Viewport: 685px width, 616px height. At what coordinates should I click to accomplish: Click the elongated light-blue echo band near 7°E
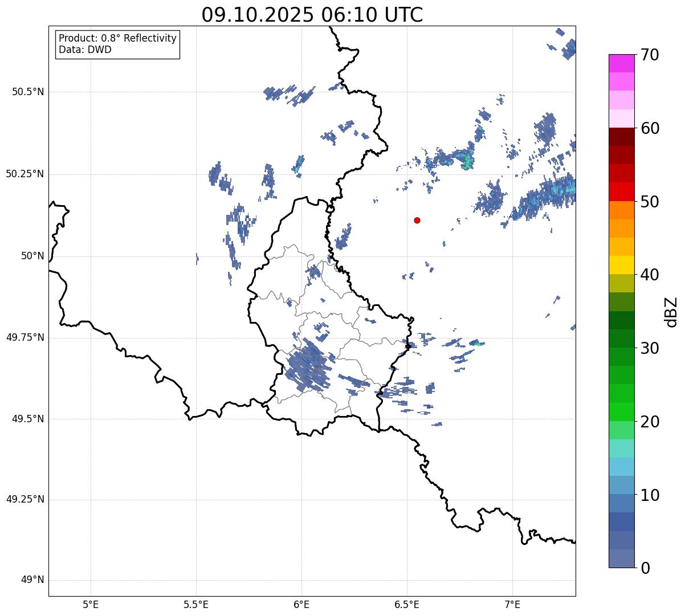(x=544, y=199)
